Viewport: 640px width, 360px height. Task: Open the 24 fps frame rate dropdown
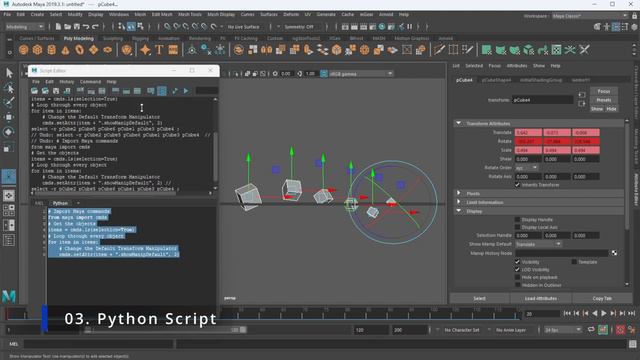(563, 330)
